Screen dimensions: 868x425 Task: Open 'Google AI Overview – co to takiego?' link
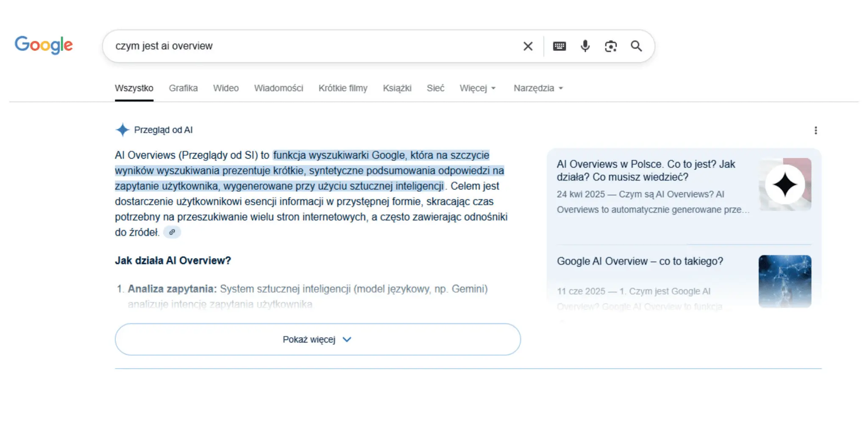[640, 261]
